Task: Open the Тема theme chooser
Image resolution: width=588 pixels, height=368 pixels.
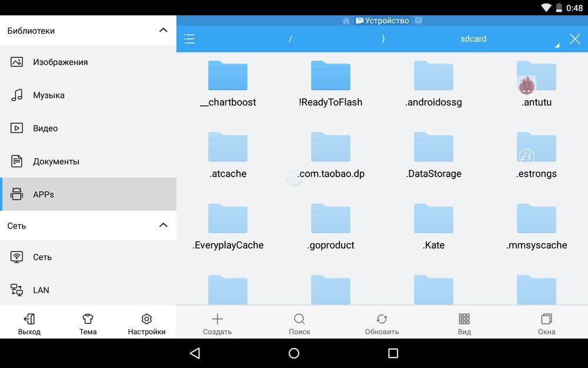Action: tap(88, 324)
